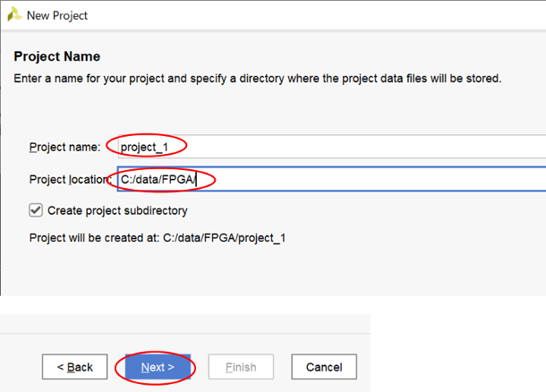Go back with the Back button
This screenshot has width=546, height=392.
tap(75, 367)
